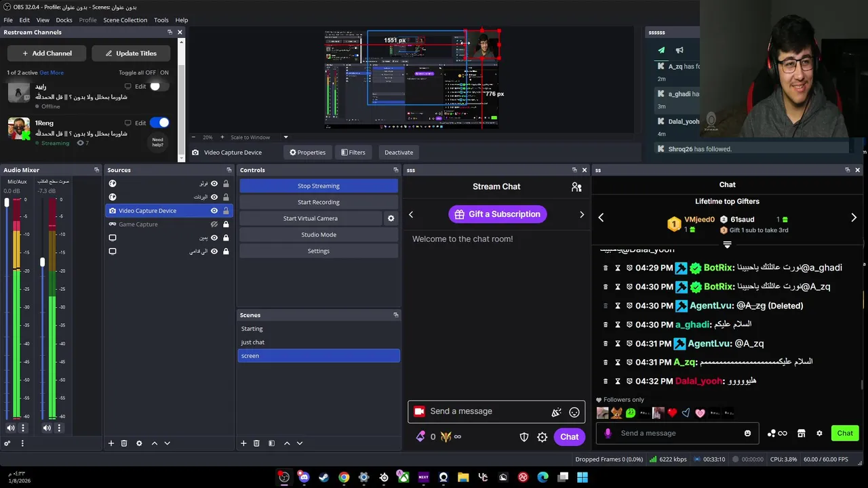Open scene filters icon in Scenes toolbar
868x488 pixels.
click(271, 443)
